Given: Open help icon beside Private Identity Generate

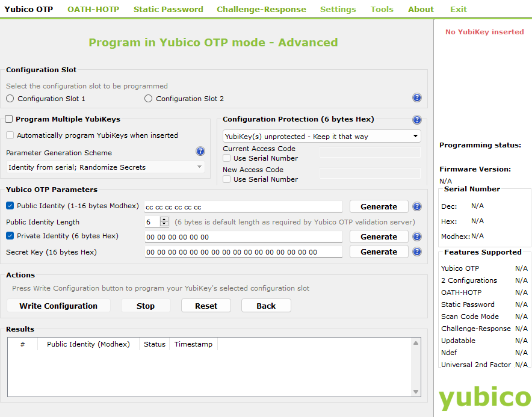Looking at the screenshot, I should pyautogui.click(x=416, y=236).
